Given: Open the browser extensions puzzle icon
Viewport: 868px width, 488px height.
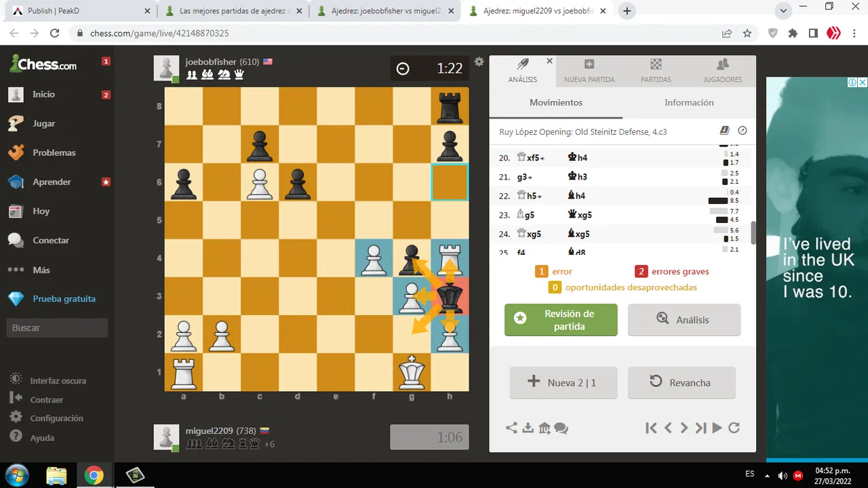Looking at the screenshot, I should click(793, 33).
